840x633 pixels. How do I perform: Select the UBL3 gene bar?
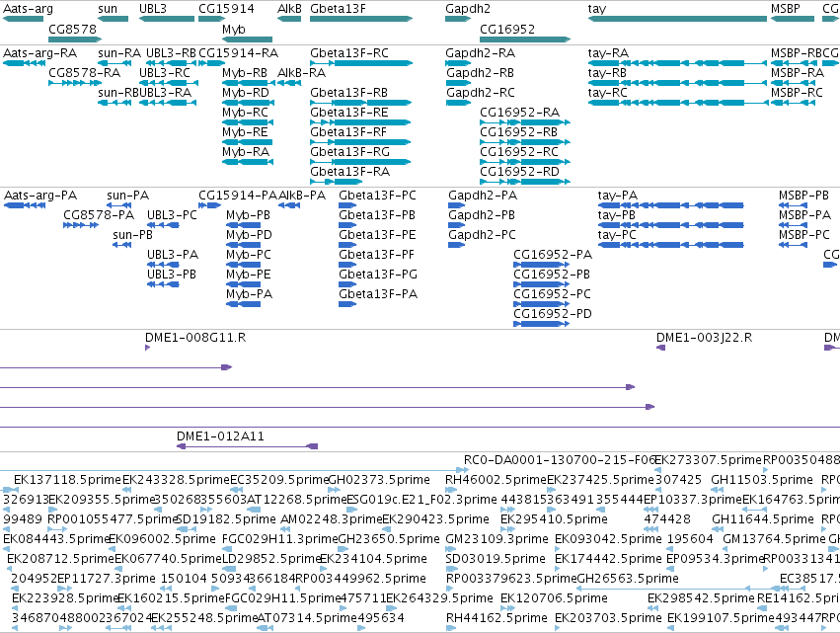pos(167,19)
